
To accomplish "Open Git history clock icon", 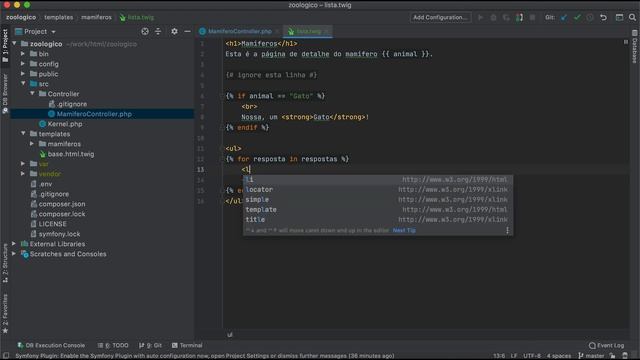I will (590, 18).
